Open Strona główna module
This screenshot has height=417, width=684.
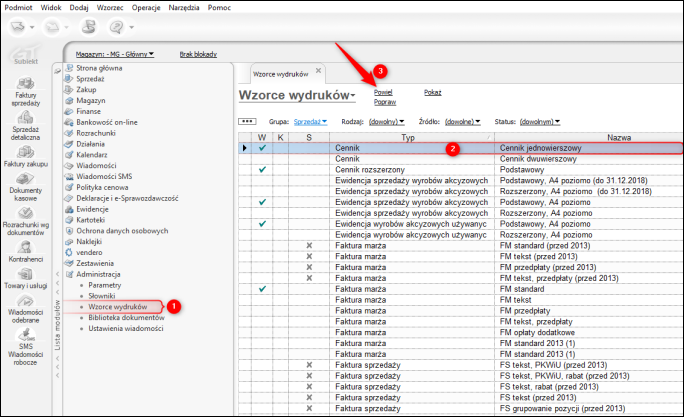point(99,68)
